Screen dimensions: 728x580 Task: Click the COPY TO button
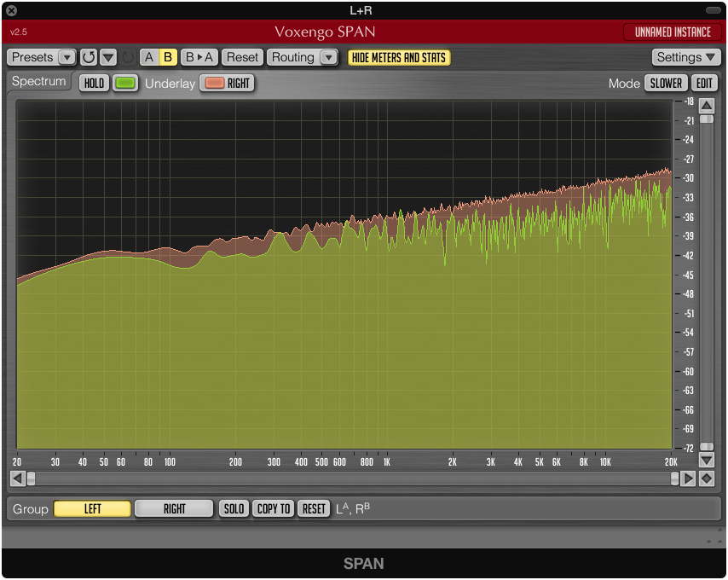click(x=274, y=509)
